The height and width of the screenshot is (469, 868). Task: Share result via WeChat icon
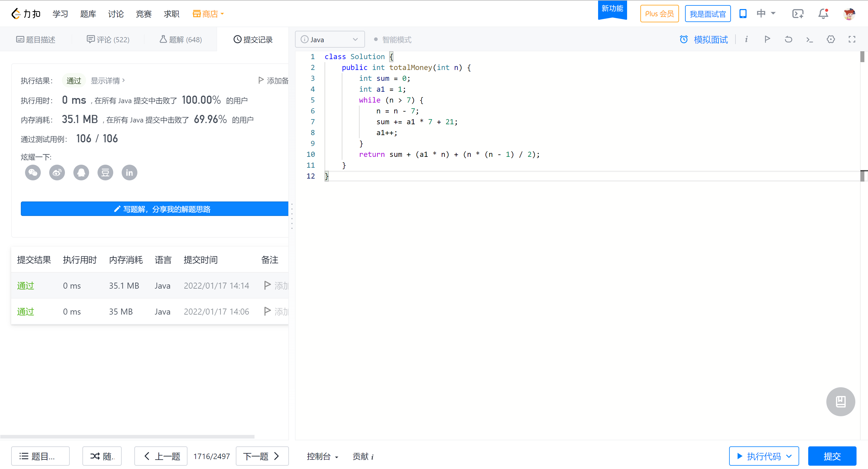point(33,173)
